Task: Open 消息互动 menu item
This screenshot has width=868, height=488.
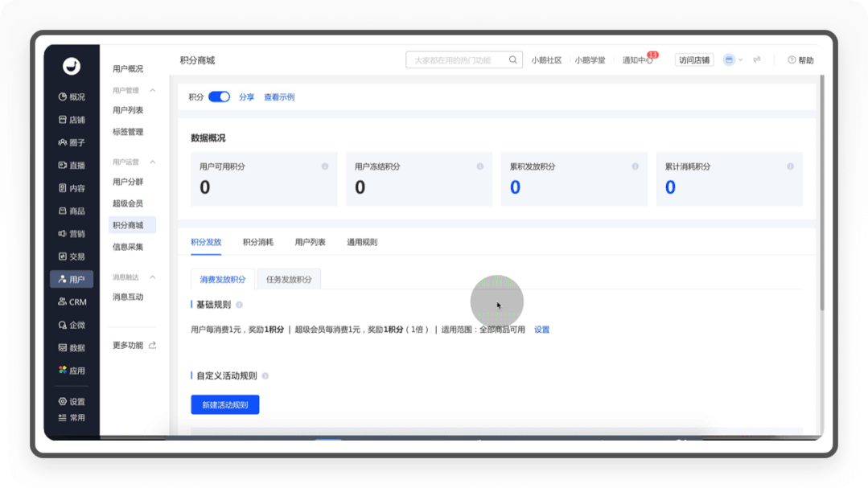Action: click(x=128, y=297)
